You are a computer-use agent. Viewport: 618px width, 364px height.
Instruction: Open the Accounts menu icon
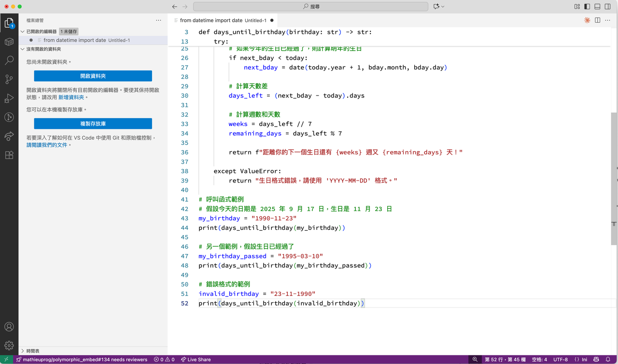9,327
